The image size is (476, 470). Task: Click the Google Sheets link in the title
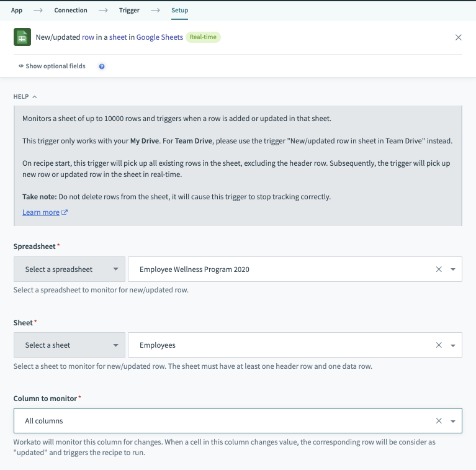[159, 37]
